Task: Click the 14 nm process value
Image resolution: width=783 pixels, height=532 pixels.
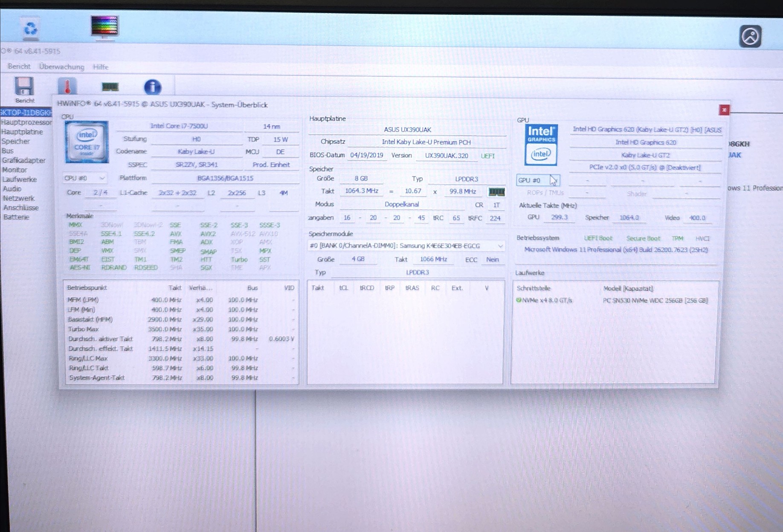Action: (272, 127)
